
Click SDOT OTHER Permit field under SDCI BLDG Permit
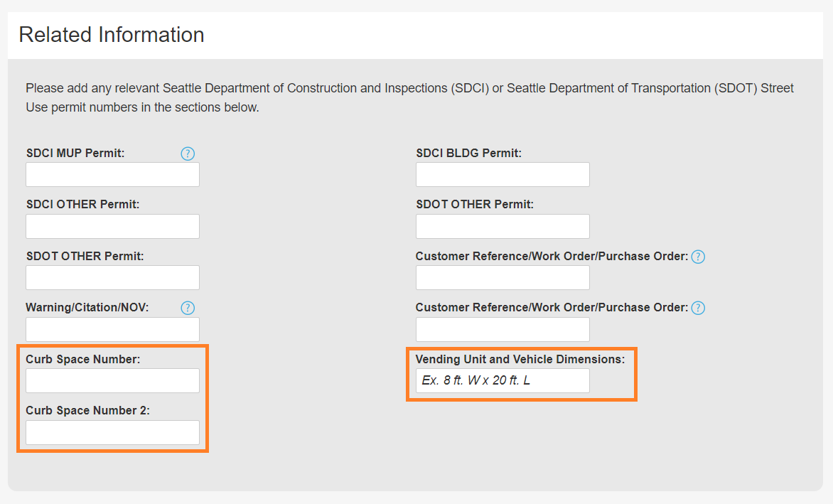503,226
